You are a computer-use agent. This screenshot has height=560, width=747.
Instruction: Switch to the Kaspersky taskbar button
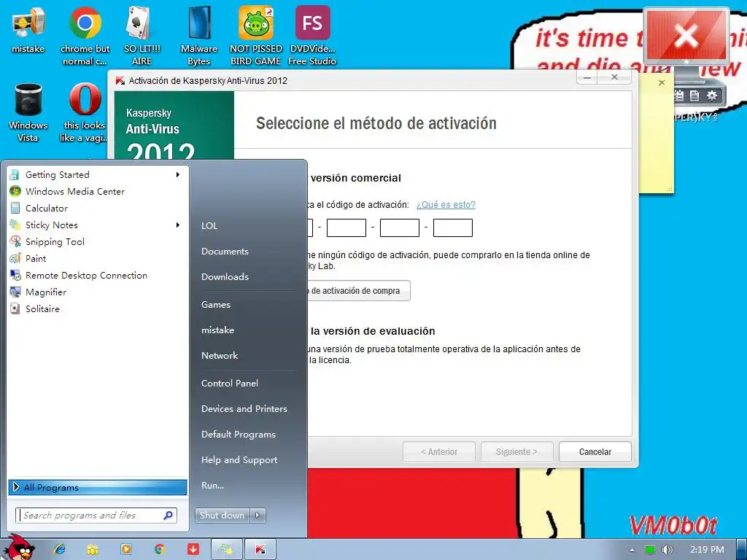tap(260, 549)
